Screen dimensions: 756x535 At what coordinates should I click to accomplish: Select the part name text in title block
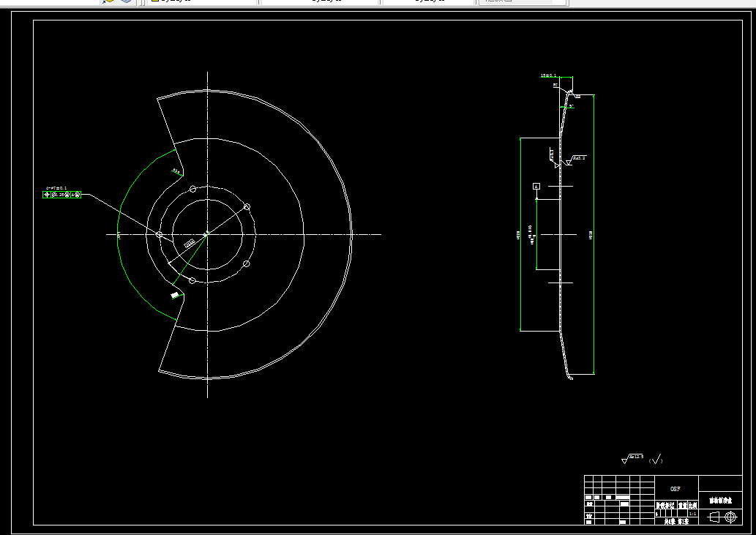point(720,501)
